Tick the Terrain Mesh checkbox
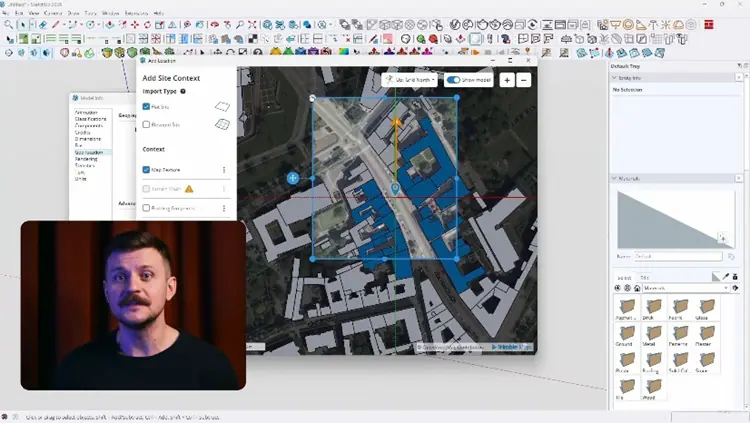This screenshot has height=423, width=750. pyautogui.click(x=146, y=189)
